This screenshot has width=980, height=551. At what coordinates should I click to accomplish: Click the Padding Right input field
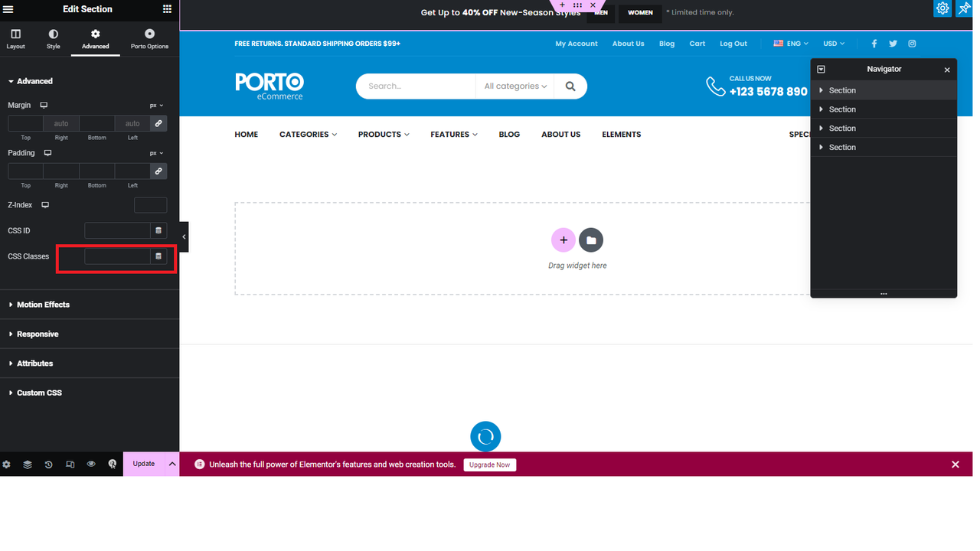61,171
